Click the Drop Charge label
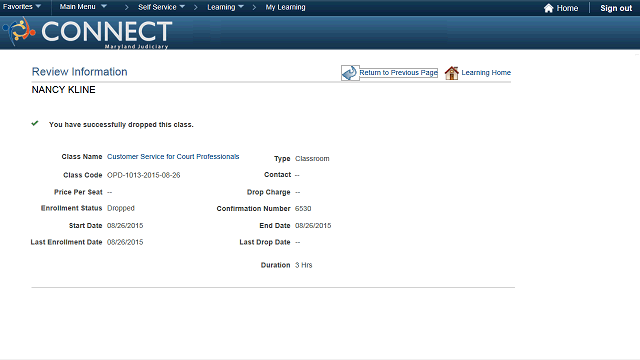The image size is (640, 360). pos(269,192)
